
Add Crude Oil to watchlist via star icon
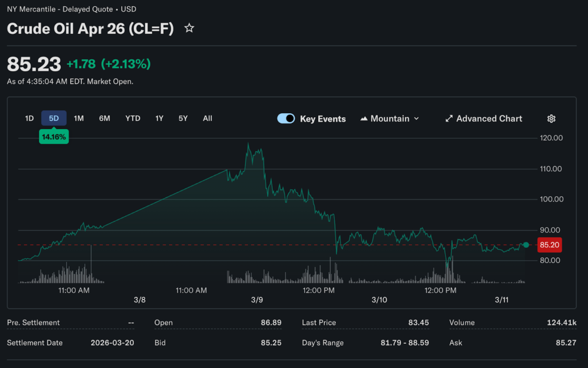pos(189,28)
